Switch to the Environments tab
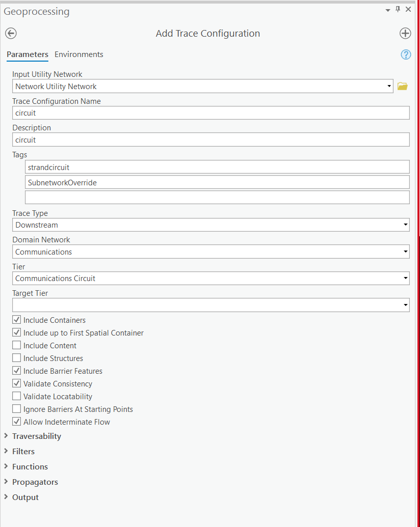 click(x=79, y=54)
